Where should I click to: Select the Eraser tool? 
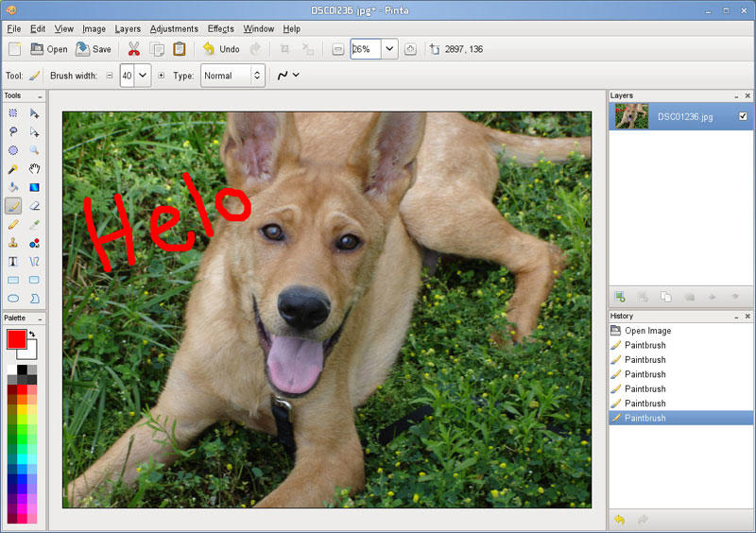coord(34,205)
